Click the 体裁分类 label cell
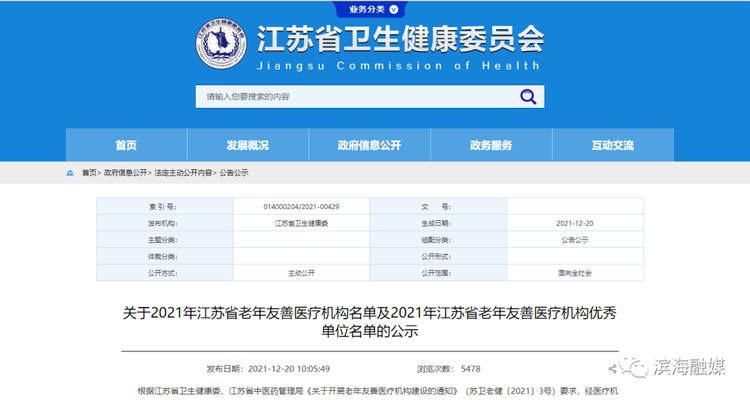 [165, 256]
